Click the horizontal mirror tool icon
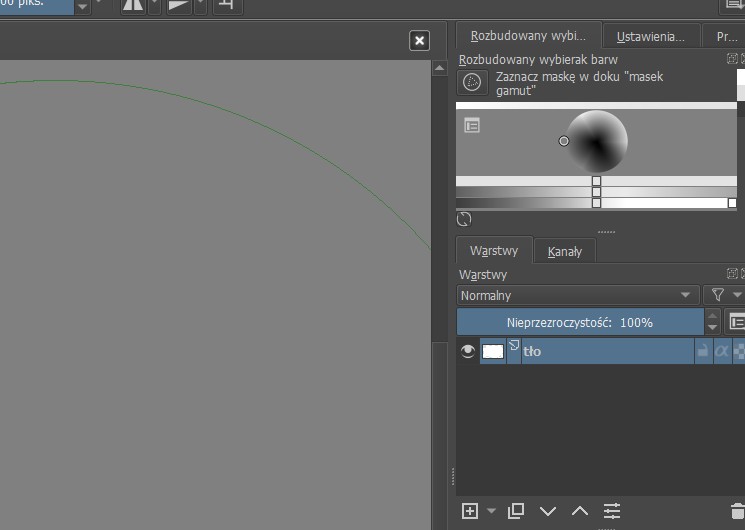745x530 pixels. tap(133, 6)
